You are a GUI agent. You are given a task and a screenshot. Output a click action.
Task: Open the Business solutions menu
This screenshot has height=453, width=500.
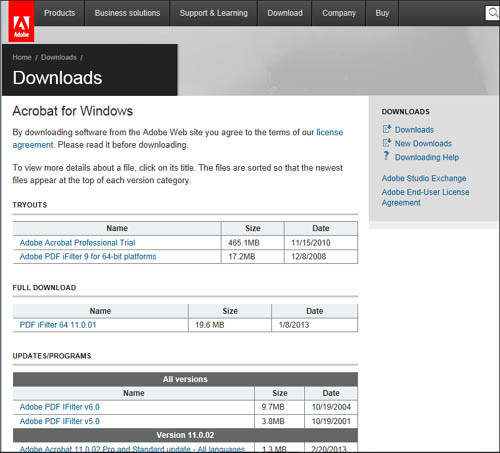pyautogui.click(x=127, y=13)
